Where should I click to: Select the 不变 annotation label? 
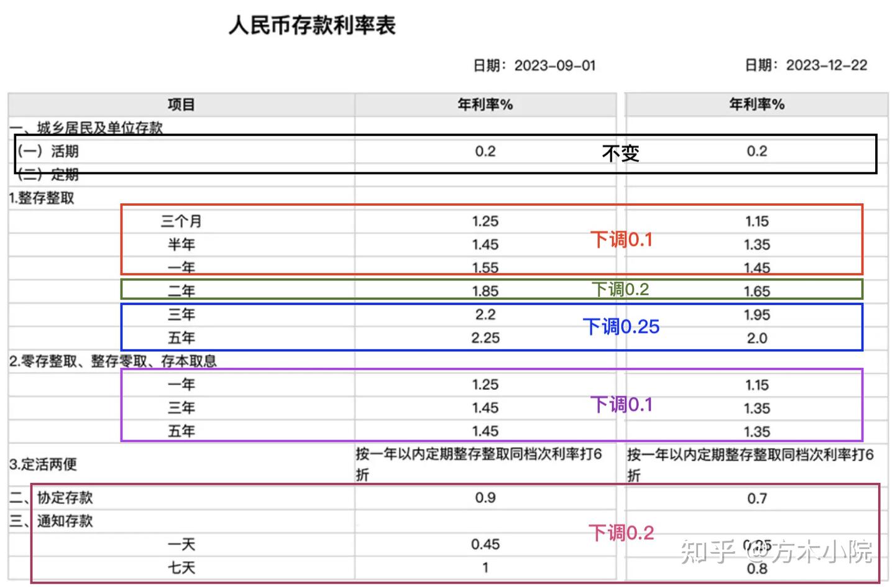(x=620, y=152)
